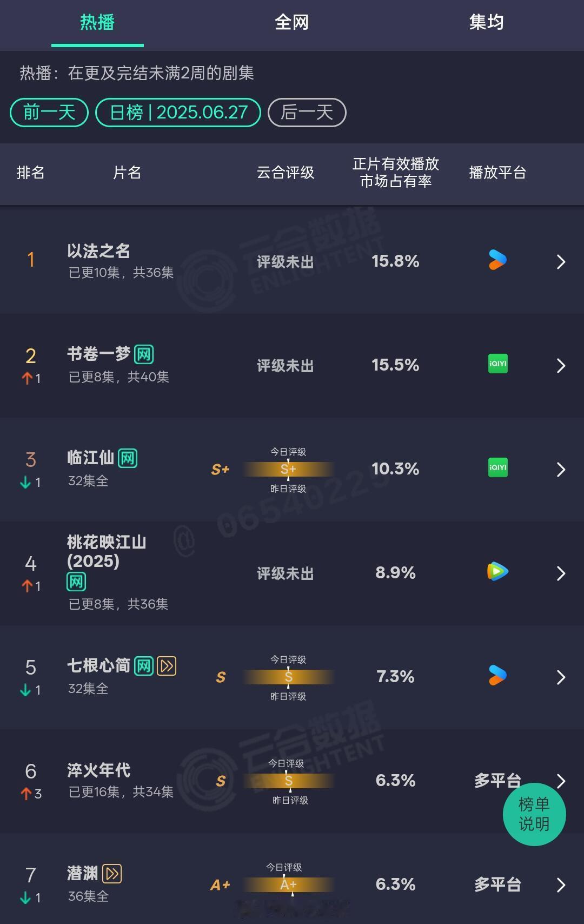Open the 日榜 2025.06.27 date picker
Viewport: 584px width, 924px height.
178,113
